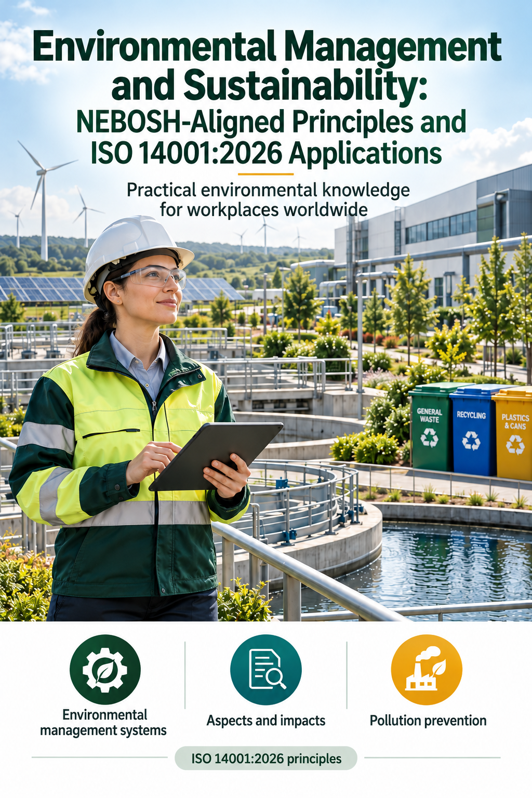This screenshot has width=532, height=798.
Task: Click the 'GENERAL WASTE' bin label
Action: [x=430, y=415]
